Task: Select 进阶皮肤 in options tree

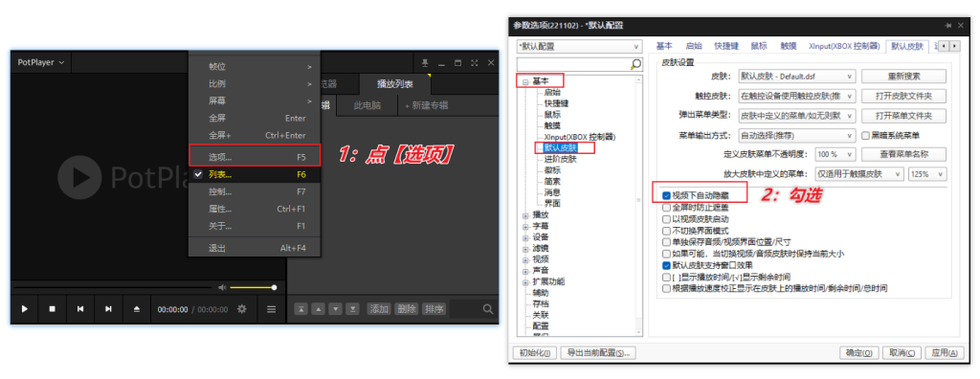Action: (x=560, y=160)
